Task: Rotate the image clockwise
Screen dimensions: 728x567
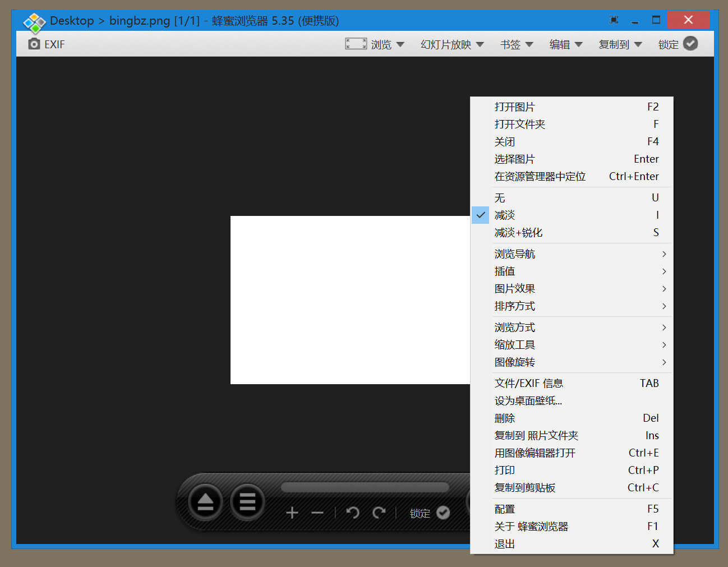Action: (x=380, y=512)
